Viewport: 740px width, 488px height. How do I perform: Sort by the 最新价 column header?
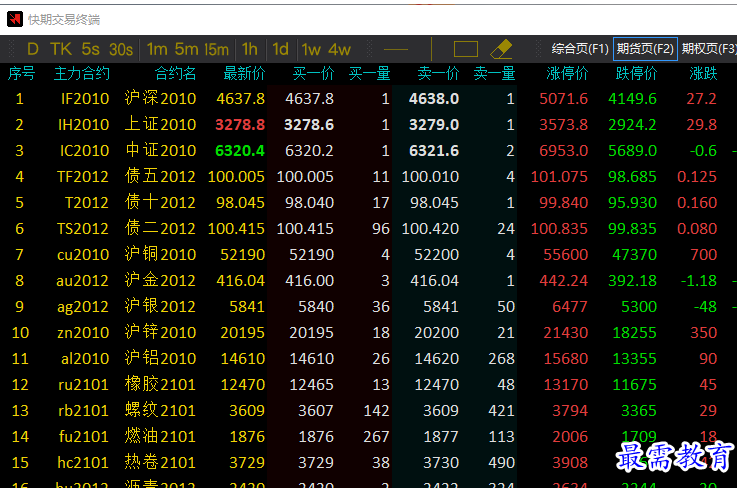coord(244,74)
